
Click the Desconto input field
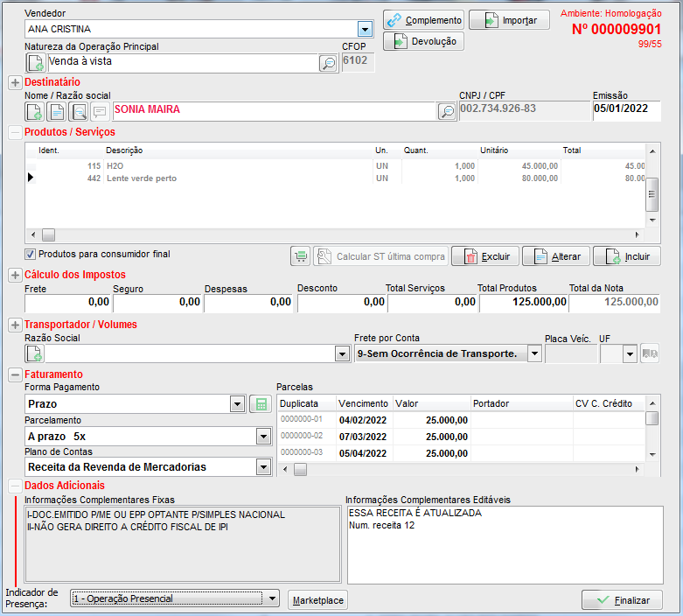[342, 302]
